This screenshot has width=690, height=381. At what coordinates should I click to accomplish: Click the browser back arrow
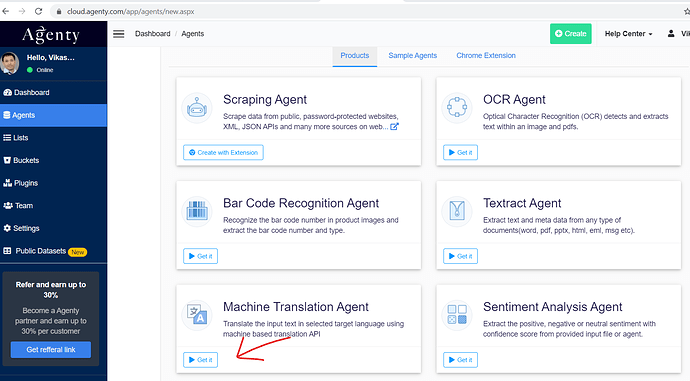pyautogui.click(x=6, y=11)
